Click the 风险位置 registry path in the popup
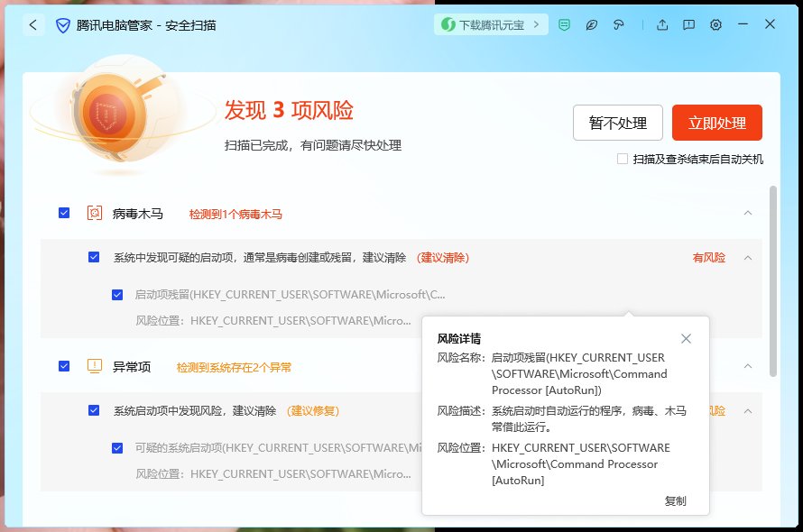 click(x=581, y=463)
